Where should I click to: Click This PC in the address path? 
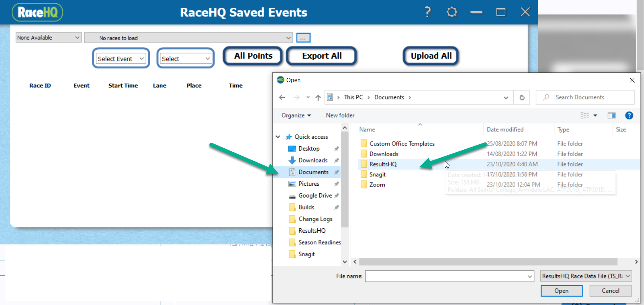pyautogui.click(x=353, y=97)
